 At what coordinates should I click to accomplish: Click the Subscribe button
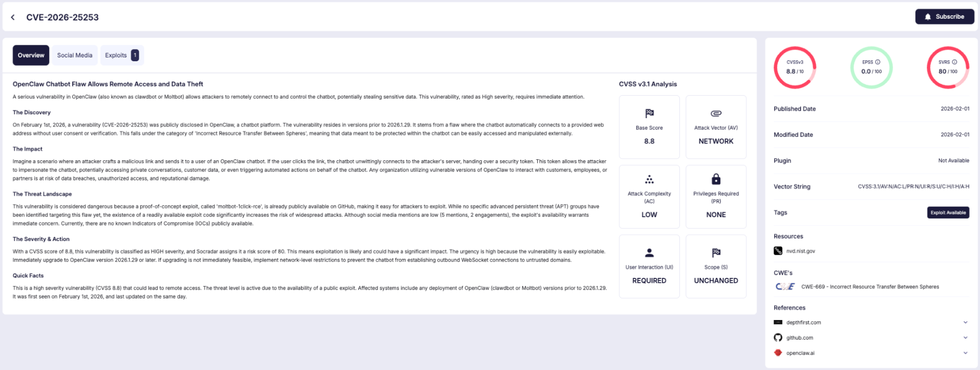(944, 17)
